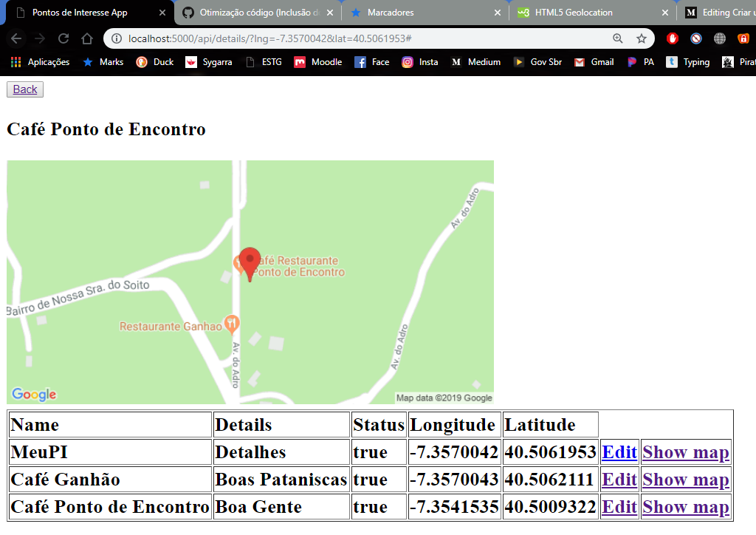Click the reload page arrow
The height and width of the screenshot is (535, 756).
click(65, 38)
